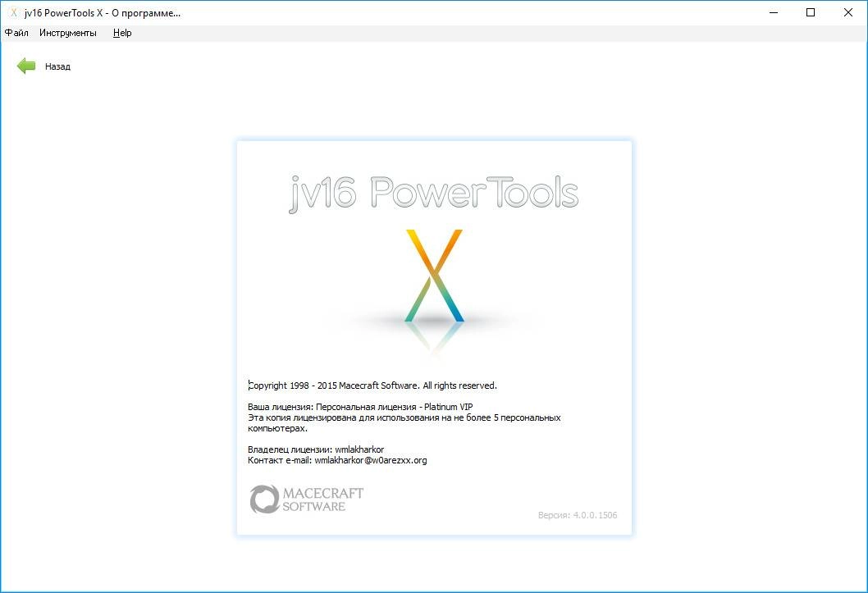Open the Инструменты menu
The width and height of the screenshot is (868, 593).
pyautogui.click(x=68, y=33)
